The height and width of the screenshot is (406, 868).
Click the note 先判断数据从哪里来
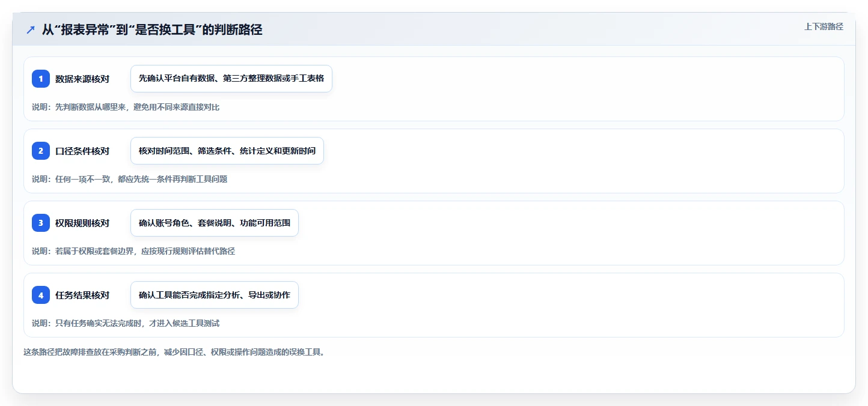tap(126, 107)
